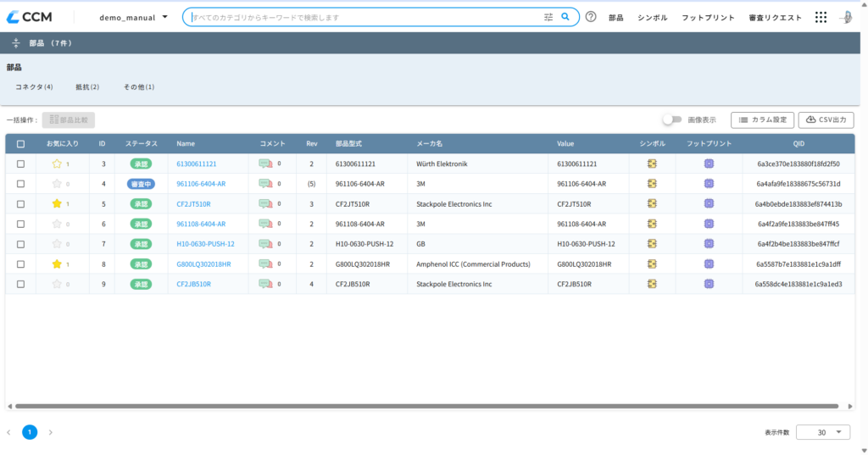Viewport: 868px width, 455px height.
Task: Open footprint icon for CF2JB510R row
Action: pos(709,284)
